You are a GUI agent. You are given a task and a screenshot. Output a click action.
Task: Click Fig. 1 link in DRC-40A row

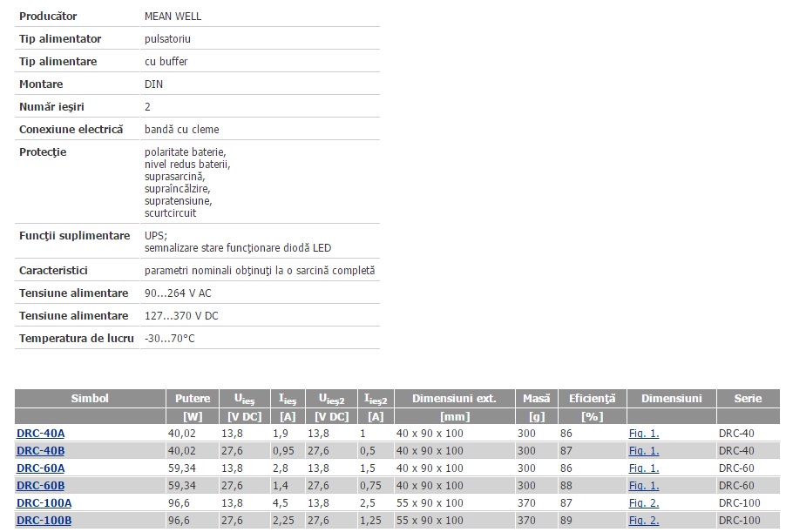pyautogui.click(x=644, y=433)
